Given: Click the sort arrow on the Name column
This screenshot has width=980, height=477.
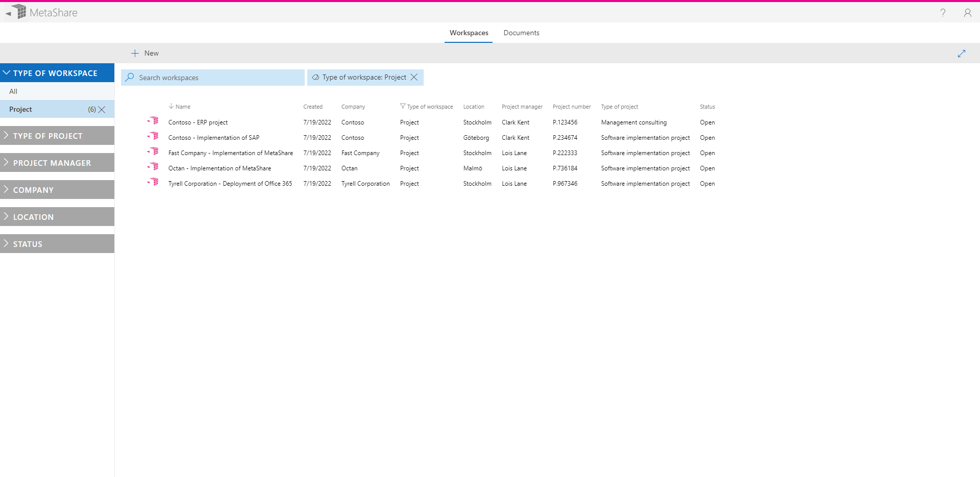Looking at the screenshot, I should 171,106.
